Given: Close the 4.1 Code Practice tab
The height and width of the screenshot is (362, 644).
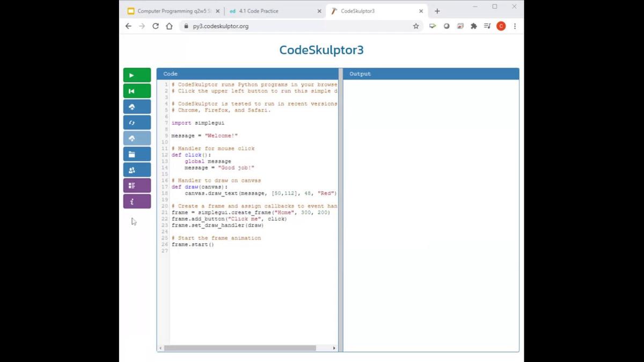Looking at the screenshot, I should [319, 11].
